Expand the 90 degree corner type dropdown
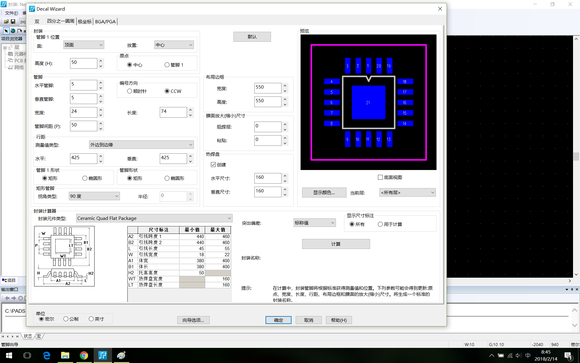 tap(94, 196)
